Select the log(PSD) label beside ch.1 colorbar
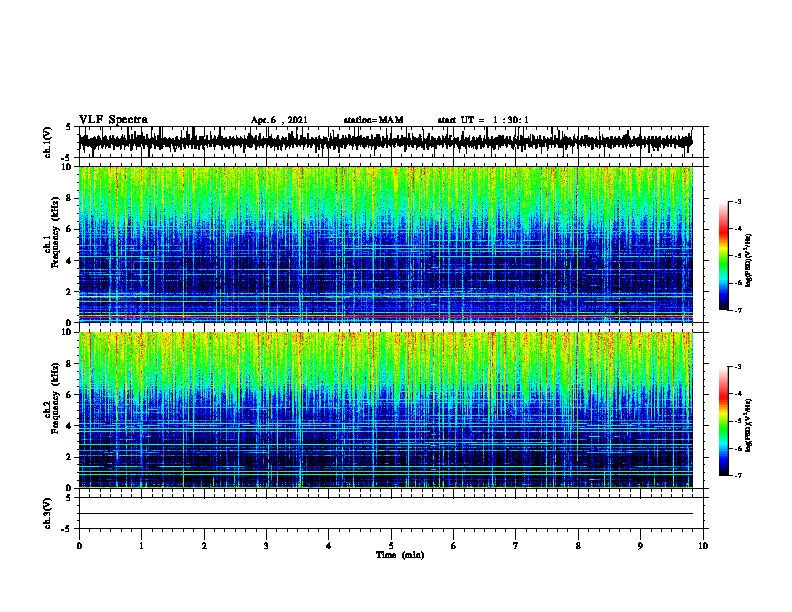The image size is (792, 612). [748, 260]
